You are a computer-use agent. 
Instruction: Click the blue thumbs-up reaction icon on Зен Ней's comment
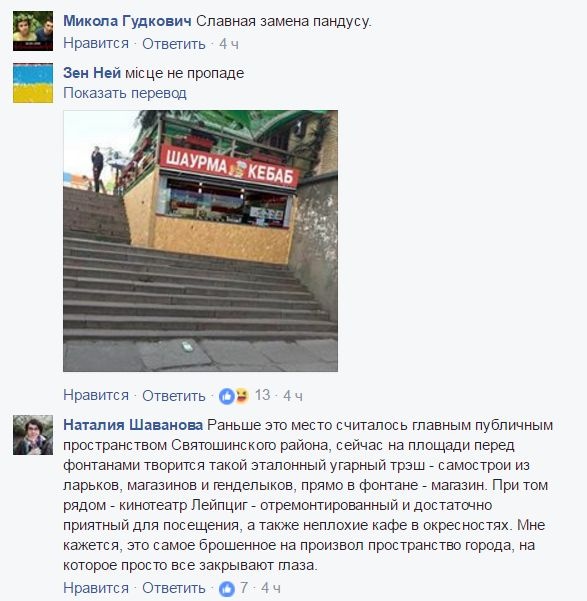(x=227, y=396)
